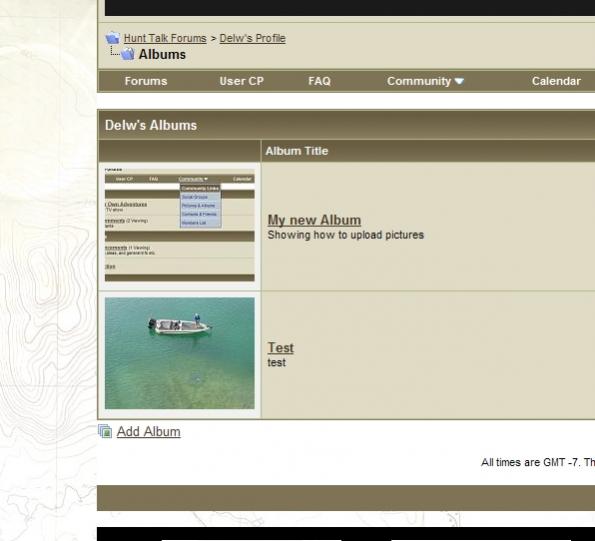Open the FAQ navigation item
Screen dimensions: 595x541
coord(319,81)
